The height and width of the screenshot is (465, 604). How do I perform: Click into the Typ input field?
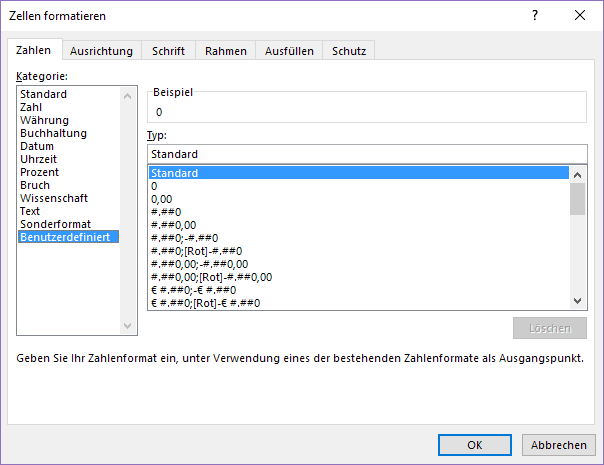(367, 154)
